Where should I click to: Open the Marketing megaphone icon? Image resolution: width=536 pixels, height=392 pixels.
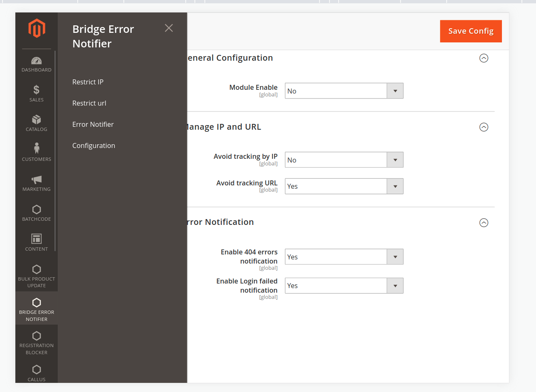pos(37,180)
